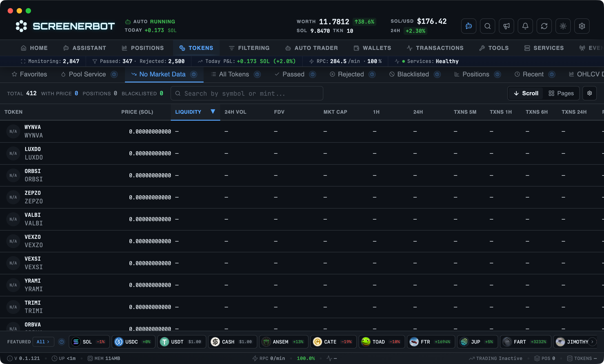Switch to Pages view mode
This screenshot has width=604, height=364.
(561, 93)
